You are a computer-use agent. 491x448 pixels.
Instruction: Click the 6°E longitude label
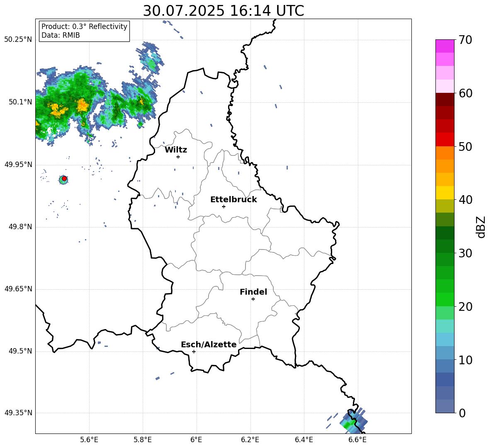(196, 440)
